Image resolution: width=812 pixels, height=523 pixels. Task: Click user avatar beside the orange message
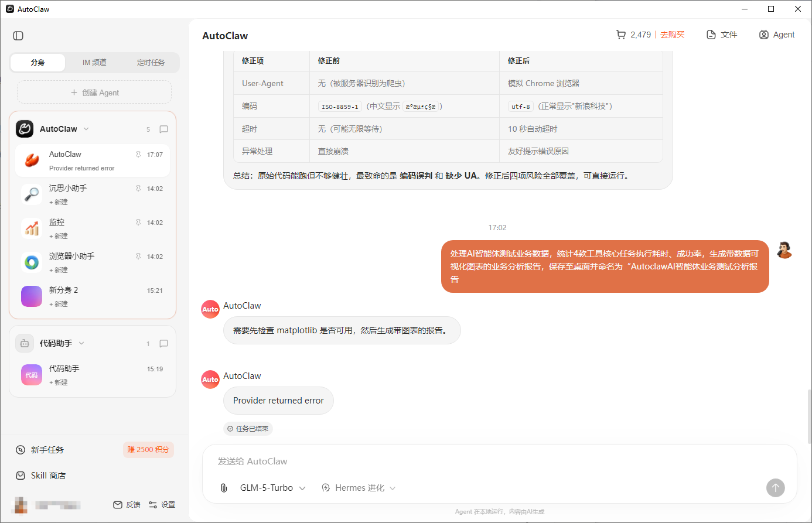click(784, 250)
